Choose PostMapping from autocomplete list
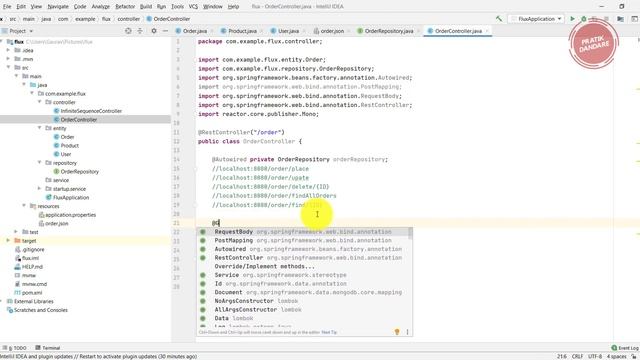 [x=304, y=240]
